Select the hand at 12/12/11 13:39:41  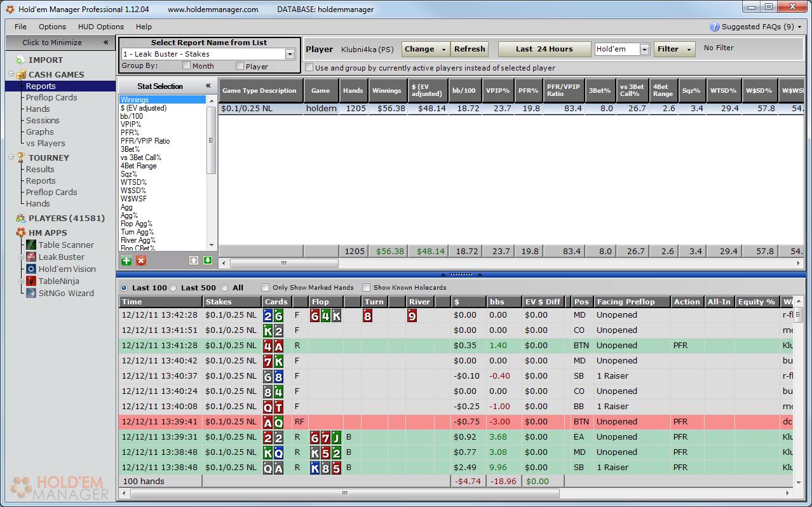(456, 421)
